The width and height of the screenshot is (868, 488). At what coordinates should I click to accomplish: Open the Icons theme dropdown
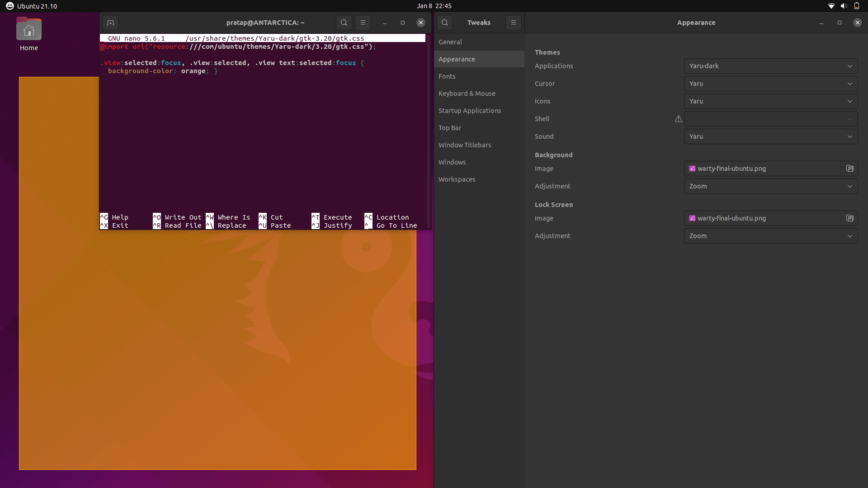pyautogui.click(x=770, y=101)
